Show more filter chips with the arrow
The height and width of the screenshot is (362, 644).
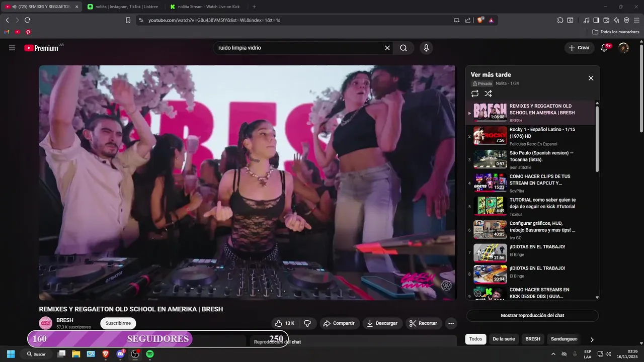592,339
